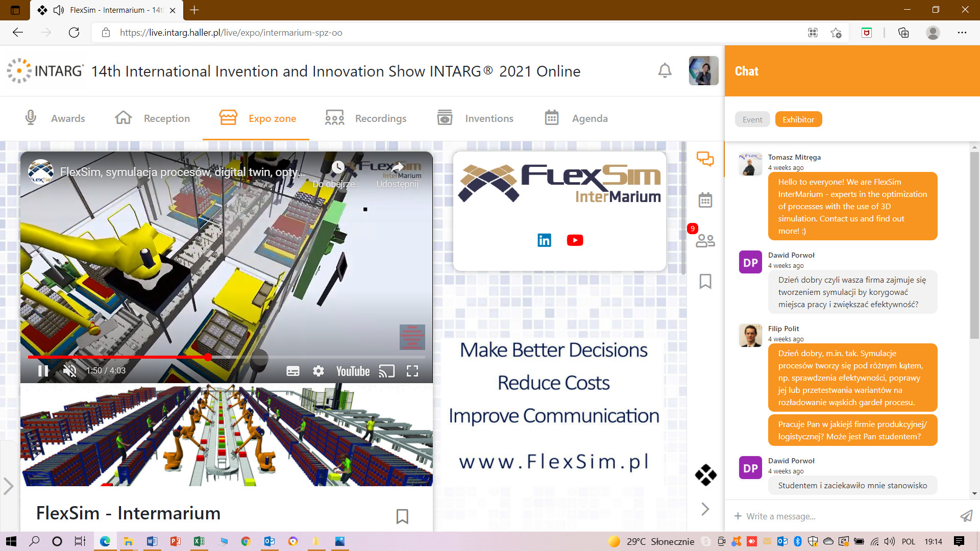
Task: Open the Windows notification center
Action: 959,541
